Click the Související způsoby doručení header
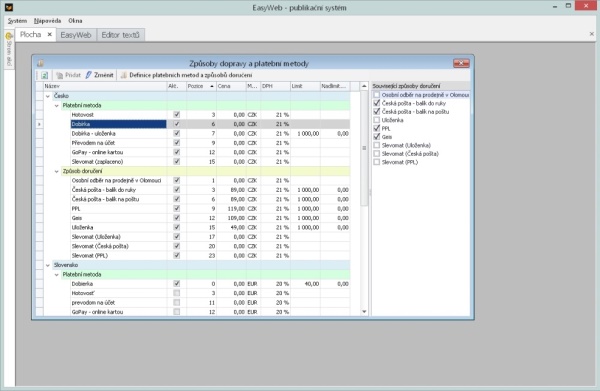The image size is (600, 391). click(x=420, y=86)
